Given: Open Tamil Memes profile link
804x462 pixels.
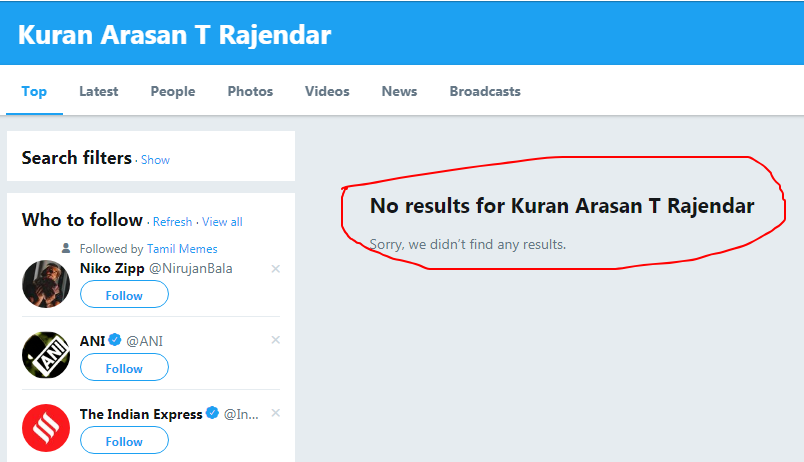Looking at the screenshot, I should (182, 249).
